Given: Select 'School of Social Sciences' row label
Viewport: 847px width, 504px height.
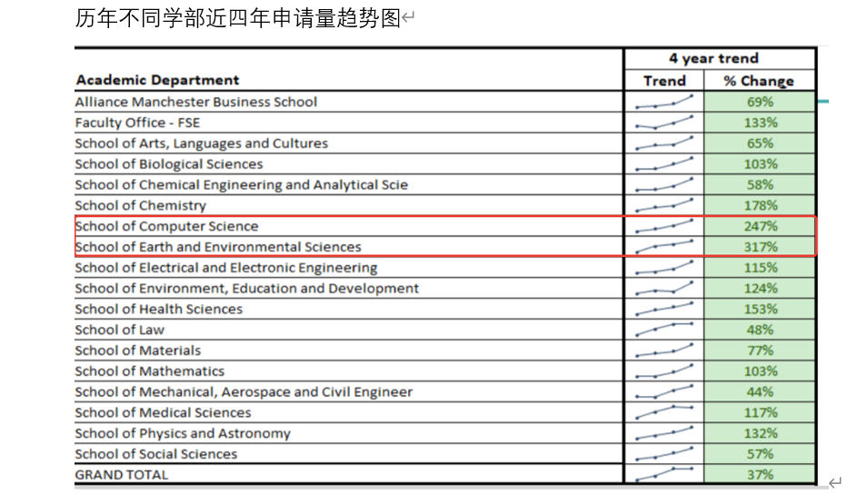Looking at the screenshot, I should (155, 454).
